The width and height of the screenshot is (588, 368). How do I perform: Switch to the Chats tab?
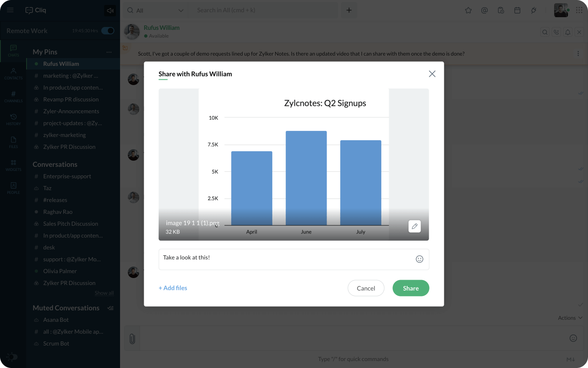(13, 51)
